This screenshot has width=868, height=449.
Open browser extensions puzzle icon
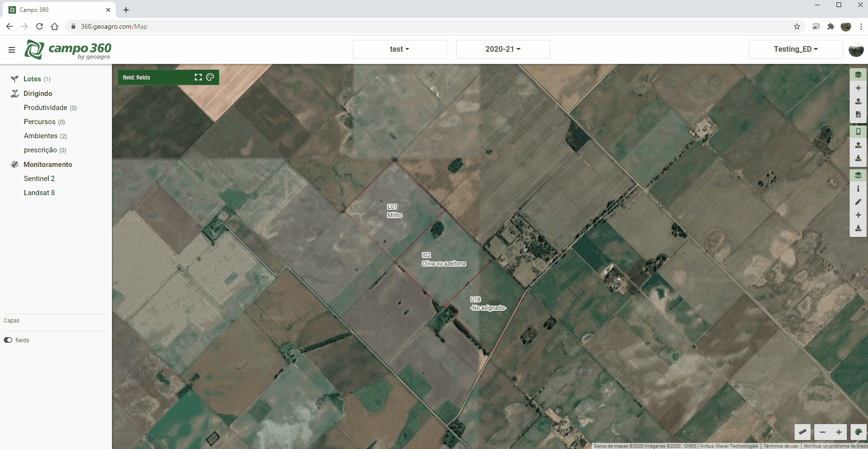[x=831, y=26]
